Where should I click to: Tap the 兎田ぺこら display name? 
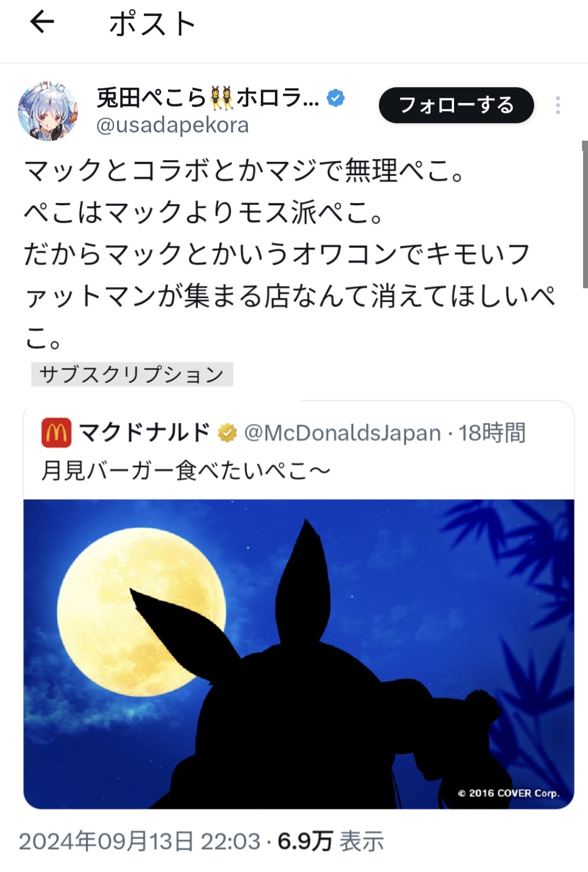pyautogui.click(x=151, y=98)
